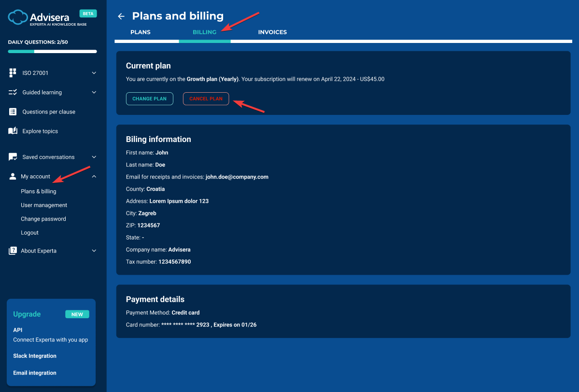
Task: Click the Advisera cloud logo icon
Action: coord(18,17)
